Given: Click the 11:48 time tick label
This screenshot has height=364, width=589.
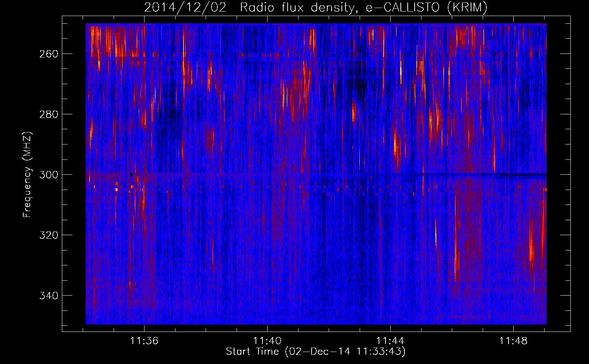Looking at the screenshot, I should 514,341.
